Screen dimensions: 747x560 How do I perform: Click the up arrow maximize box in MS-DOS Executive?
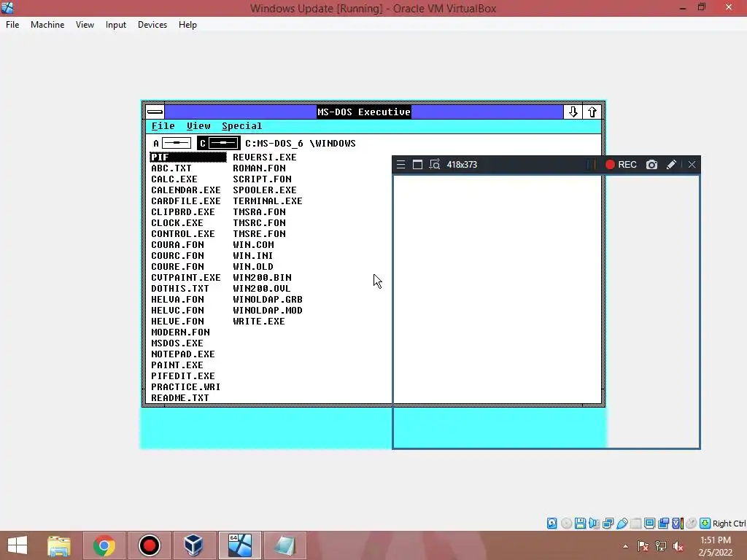[592, 112]
